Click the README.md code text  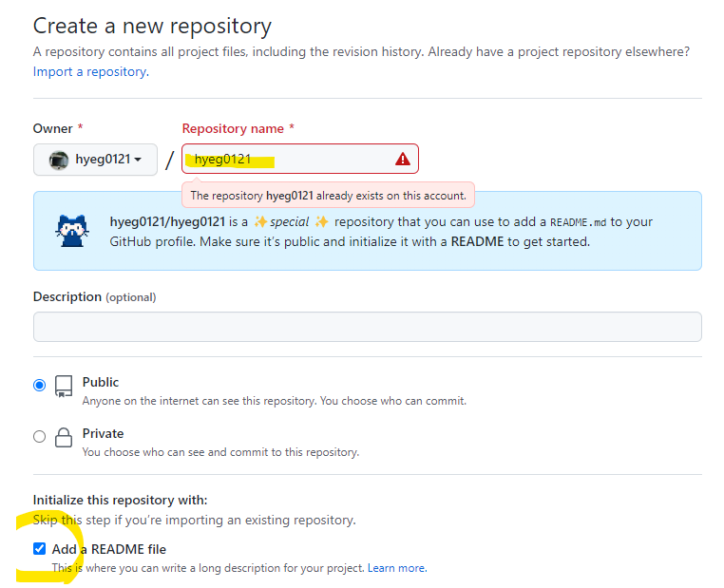(578, 222)
